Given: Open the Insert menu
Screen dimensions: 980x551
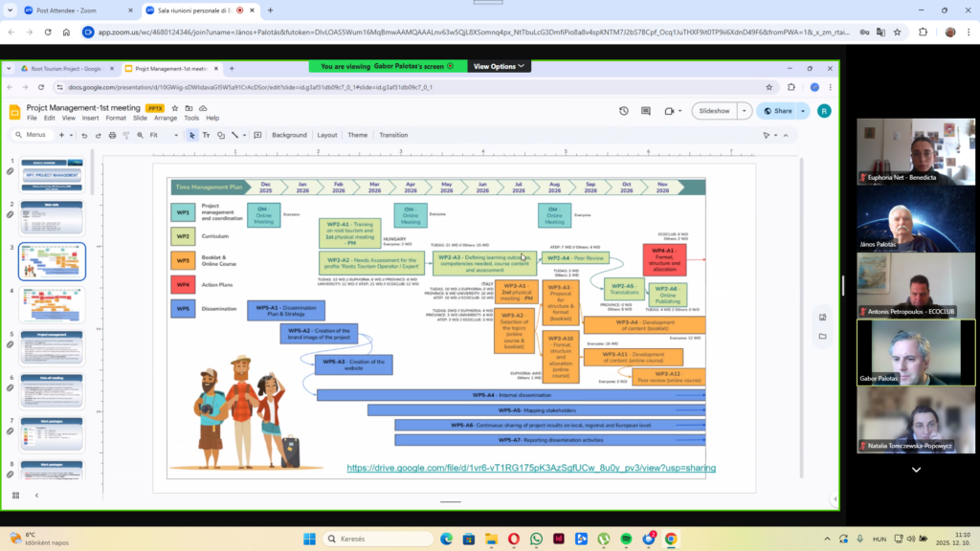Looking at the screenshot, I should pyautogui.click(x=91, y=119).
